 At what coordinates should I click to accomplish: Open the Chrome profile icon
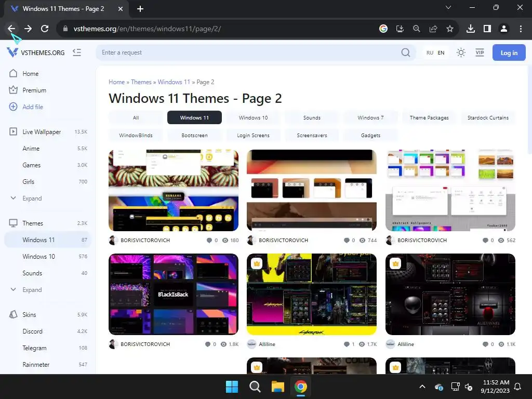pos(504,29)
